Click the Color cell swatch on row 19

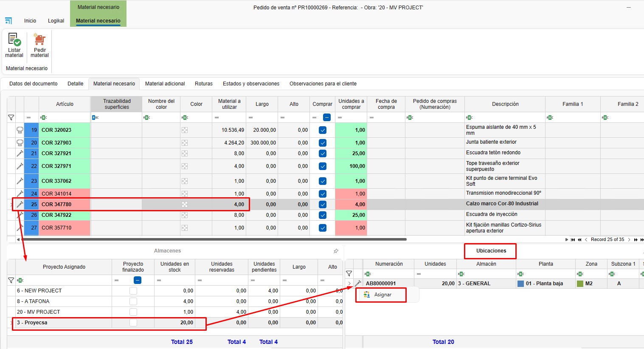185,130
